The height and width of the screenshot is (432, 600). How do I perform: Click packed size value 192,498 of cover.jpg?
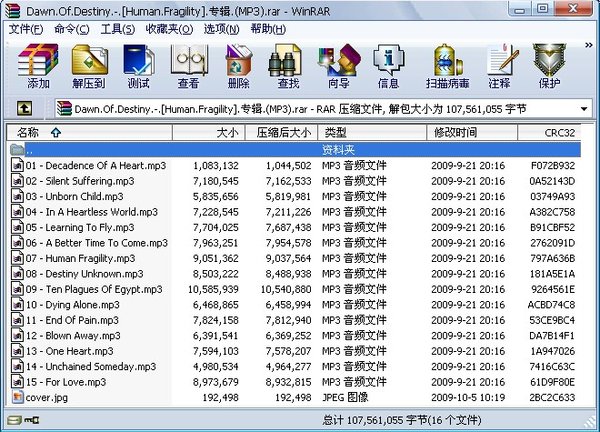tap(293, 398)
